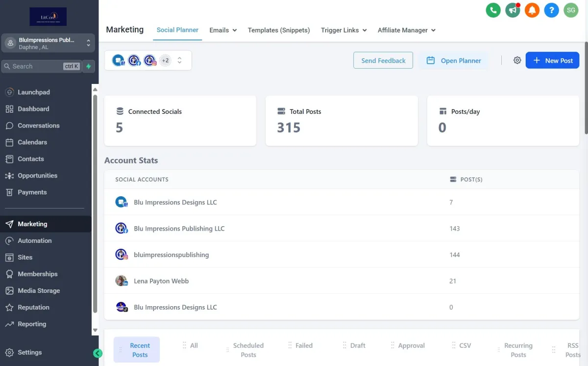
Task: Click the Open Planner button
Action: [453, 60]
